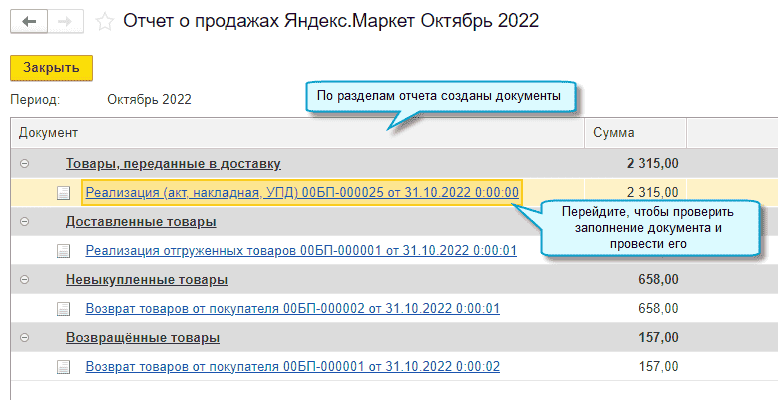778x400 pixels.
Task: Click sum cell of Реализация 00БП-000025 row
Action: tap(635, 193)
